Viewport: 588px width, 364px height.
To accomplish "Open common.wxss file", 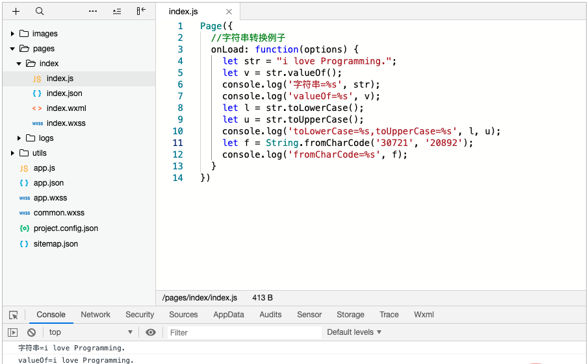I will tap(59, 213).
